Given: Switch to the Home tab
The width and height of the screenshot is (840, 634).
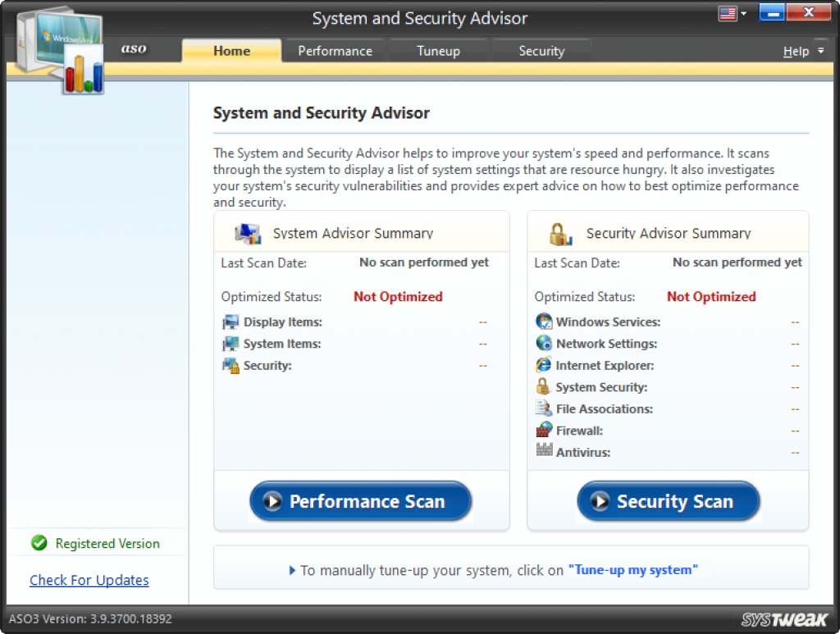Looking at the screenshot, I should tap(231, 51).
